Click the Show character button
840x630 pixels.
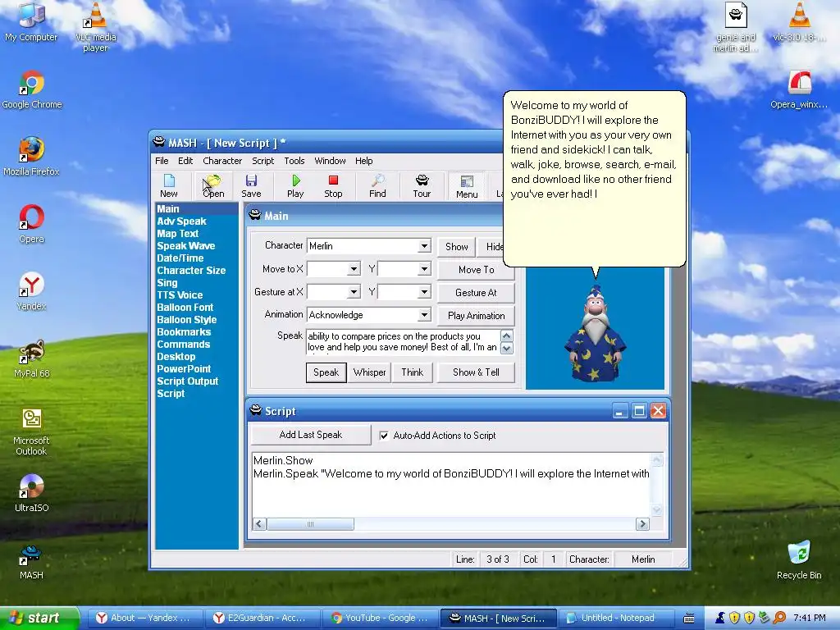[x=456, y=246]
